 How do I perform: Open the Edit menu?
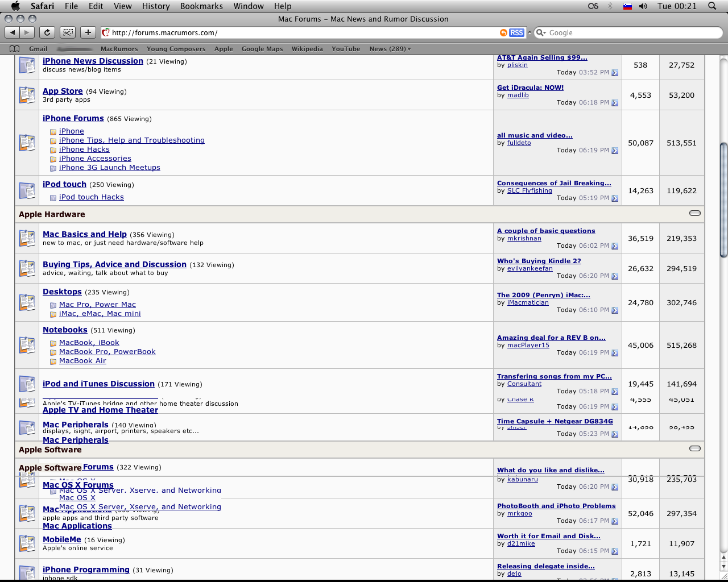[96, 6]
